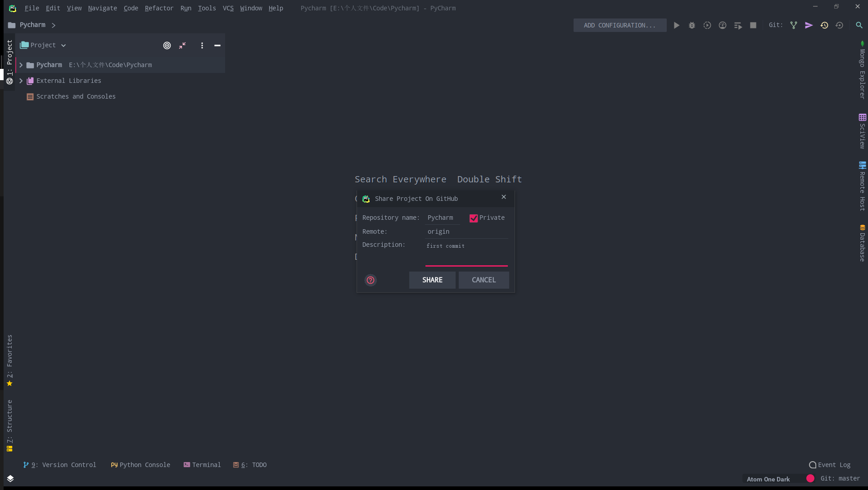The image size is (868, 490).
Task: Open the Edit menu
Action: (53, 8)
